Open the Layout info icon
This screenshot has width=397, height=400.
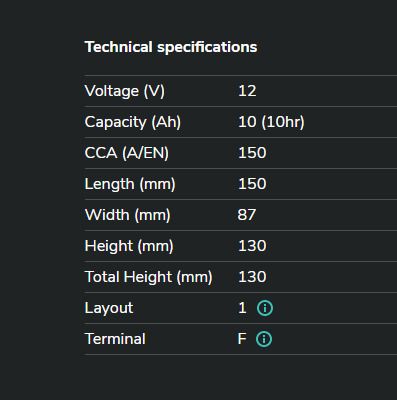tap(265, 308)
